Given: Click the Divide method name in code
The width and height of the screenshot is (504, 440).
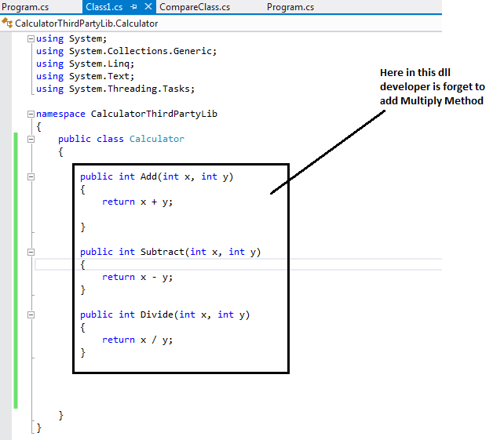Looking at the screenshot, I should 156,315.
